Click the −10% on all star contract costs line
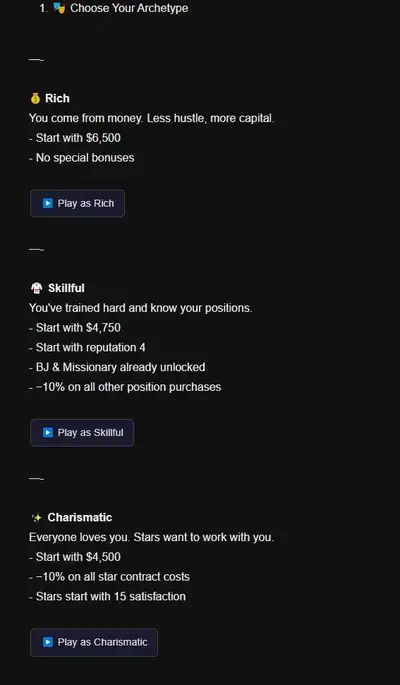Viewport: 400px width, 685px height. (109, 577)
